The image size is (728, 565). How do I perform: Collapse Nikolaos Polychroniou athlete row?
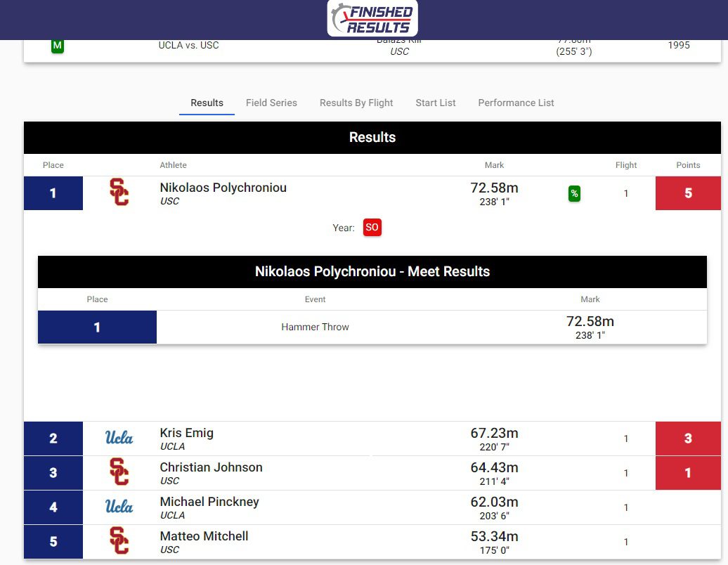372,193
